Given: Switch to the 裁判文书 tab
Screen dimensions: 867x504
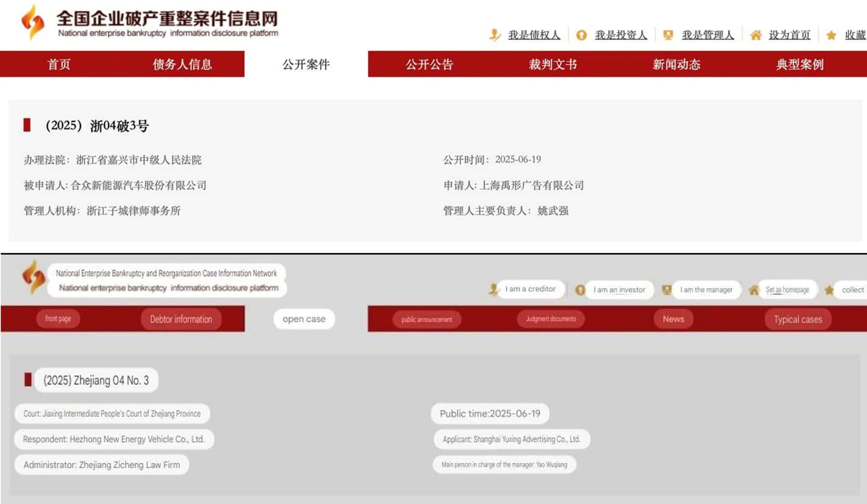Looking at the screenshot, I should click(553, 64).
